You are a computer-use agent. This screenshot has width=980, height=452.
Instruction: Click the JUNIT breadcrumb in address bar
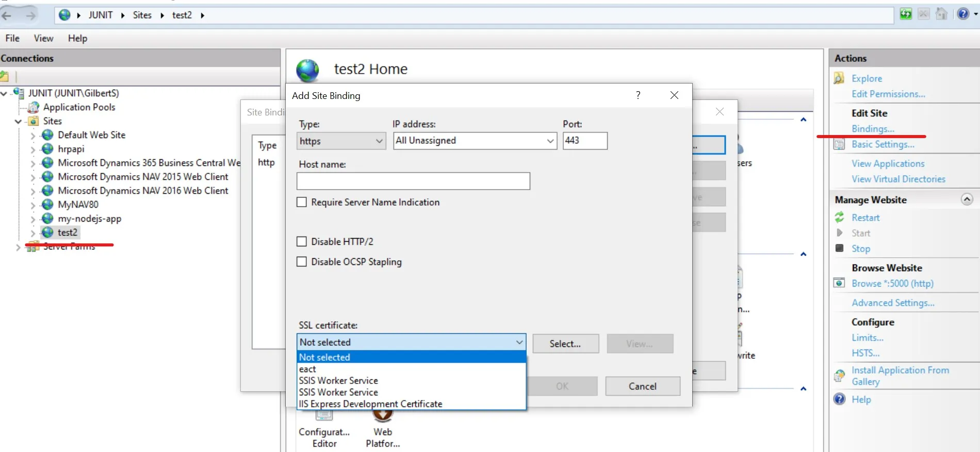tap(100, 15)
